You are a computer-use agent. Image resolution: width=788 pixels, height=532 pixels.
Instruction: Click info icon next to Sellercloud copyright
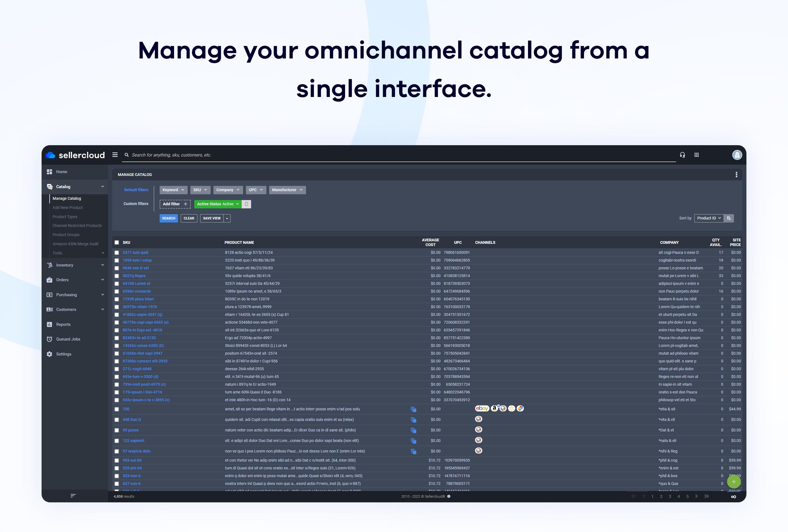tap(449, 497)
